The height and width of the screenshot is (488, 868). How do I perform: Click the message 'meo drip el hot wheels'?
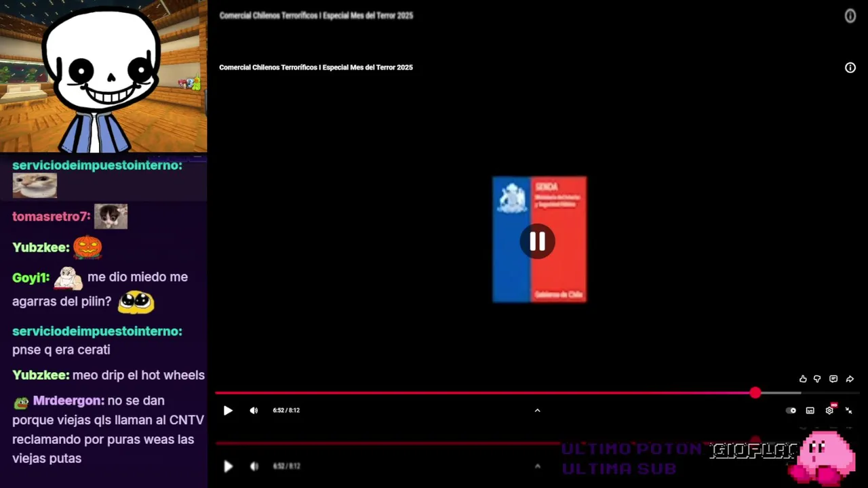coord(138,375)
